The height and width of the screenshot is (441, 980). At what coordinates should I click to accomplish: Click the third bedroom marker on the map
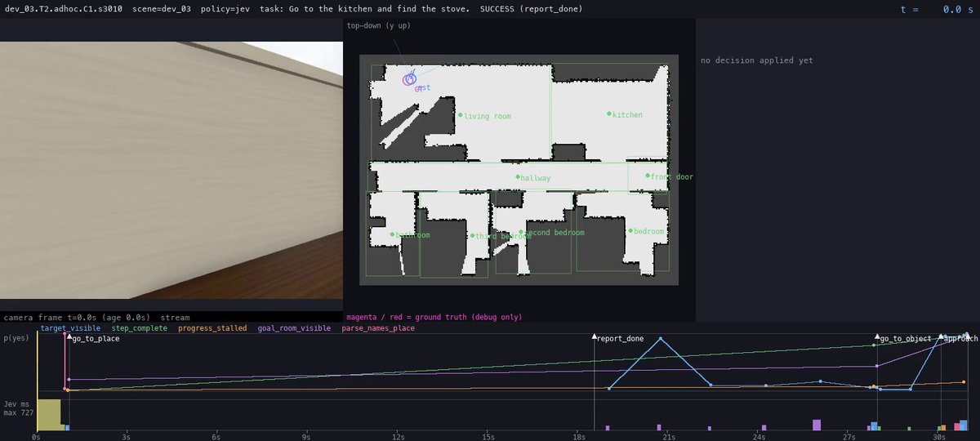pos(472,235)
